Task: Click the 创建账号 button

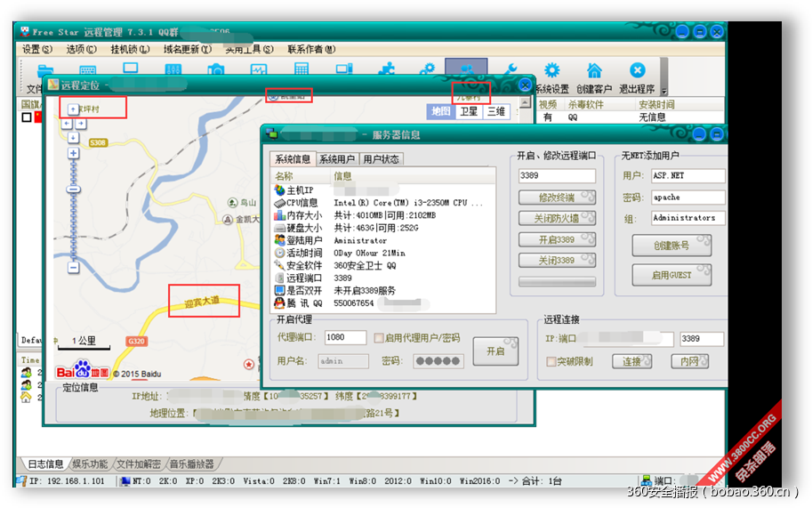Action: [x=671, y=246]
